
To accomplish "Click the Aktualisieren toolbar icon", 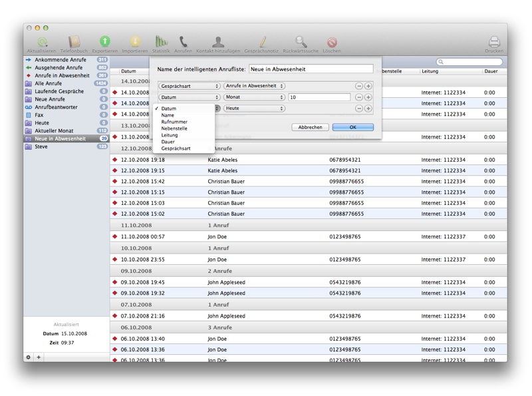I will click(41, 43).
